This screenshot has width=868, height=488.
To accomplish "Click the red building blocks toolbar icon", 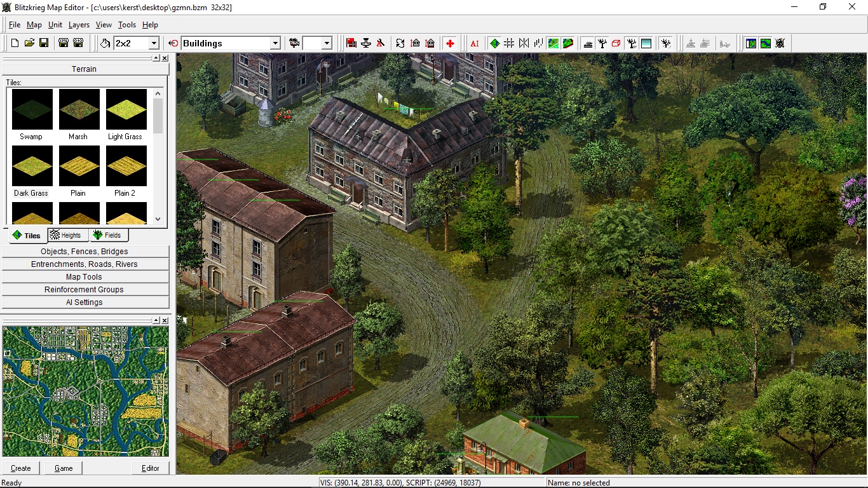I will [351, 43].
